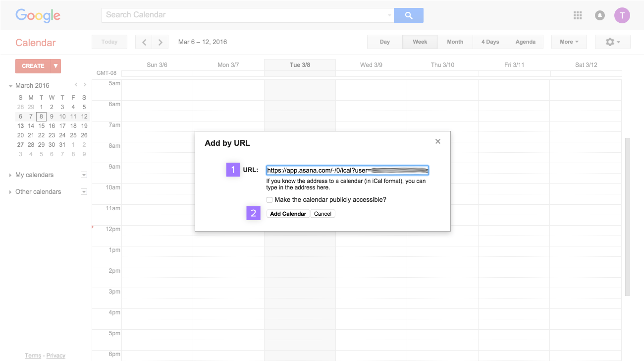Screen dimensions: 644x361
Task: Click Add Calendar button
Action: [288, 214]
